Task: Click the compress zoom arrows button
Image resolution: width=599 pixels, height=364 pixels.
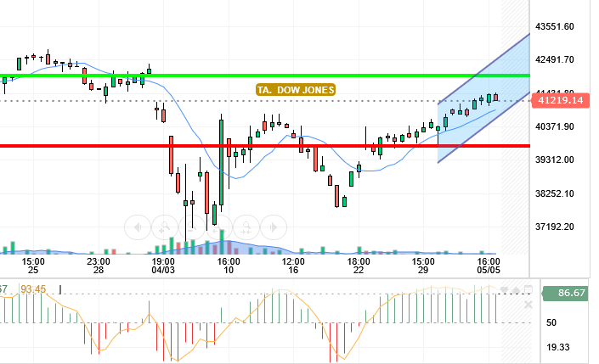Action: coord(246,227)
